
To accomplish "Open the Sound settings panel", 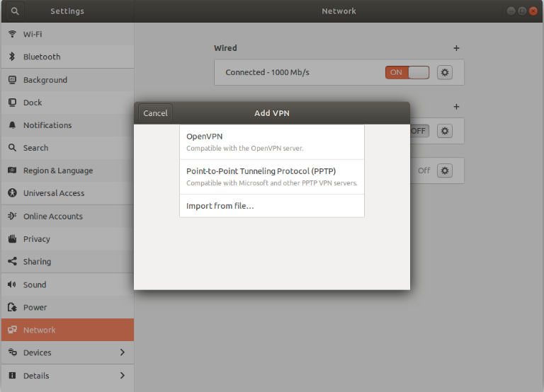I will [x=34, y=284].
